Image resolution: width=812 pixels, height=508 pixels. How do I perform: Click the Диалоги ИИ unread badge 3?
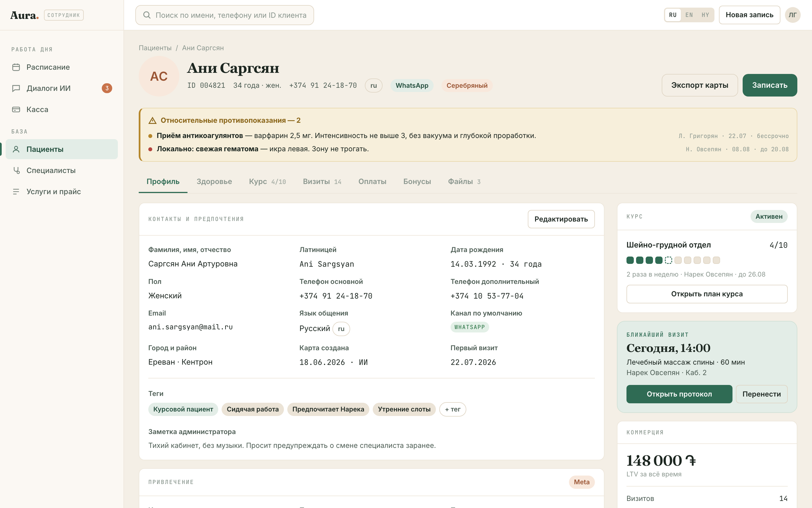(107, 88)
